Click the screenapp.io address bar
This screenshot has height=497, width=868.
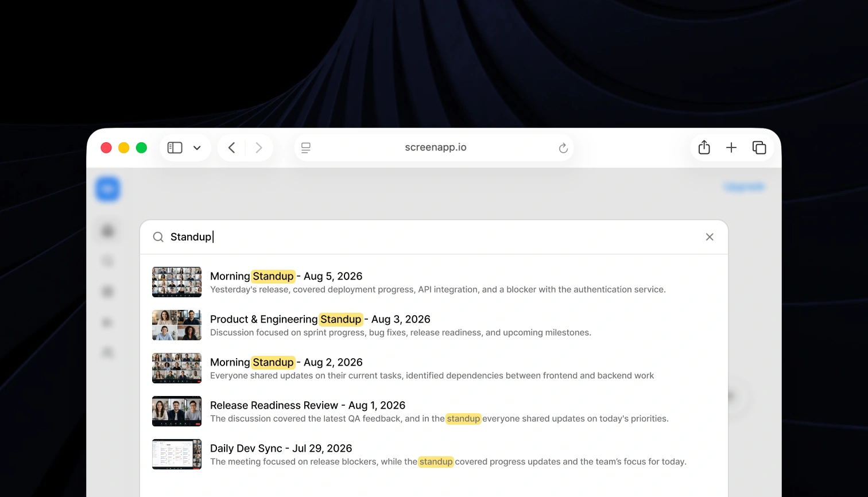tap(435, 147)
